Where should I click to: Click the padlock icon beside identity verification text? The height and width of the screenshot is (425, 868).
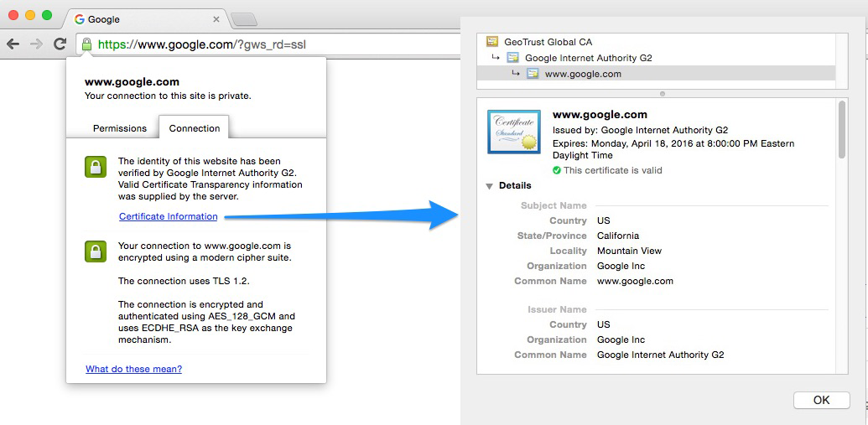click(96, 167)
